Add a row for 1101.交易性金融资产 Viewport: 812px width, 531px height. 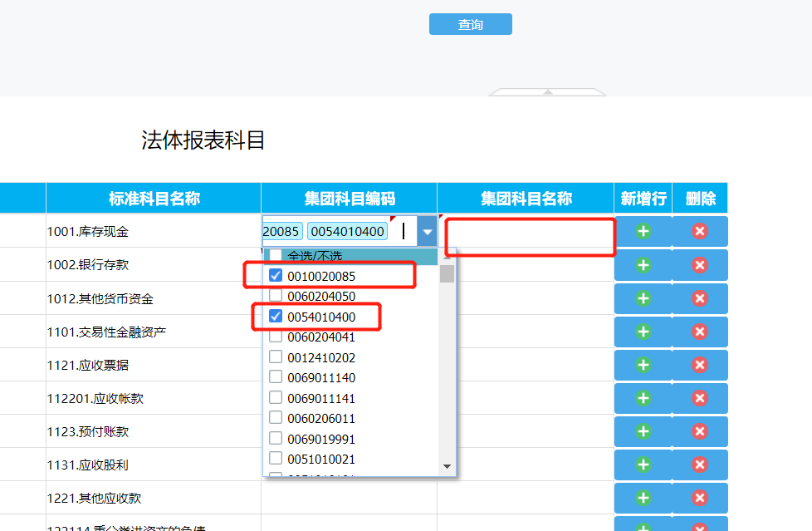tap(643, 332)
